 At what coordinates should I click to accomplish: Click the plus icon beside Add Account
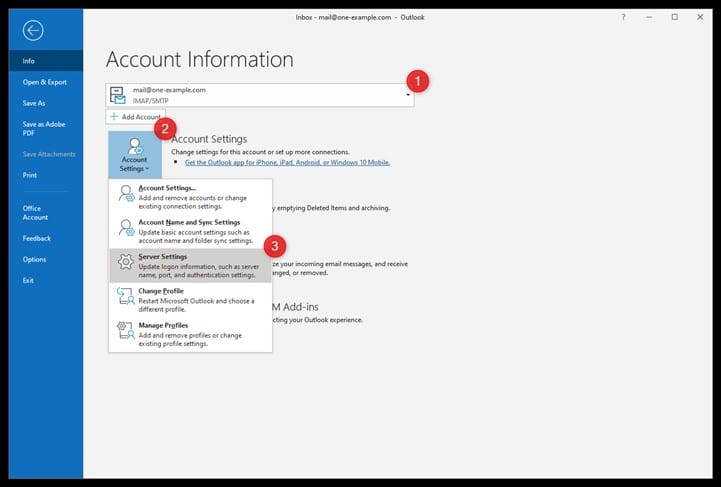[x=114, y=116]
